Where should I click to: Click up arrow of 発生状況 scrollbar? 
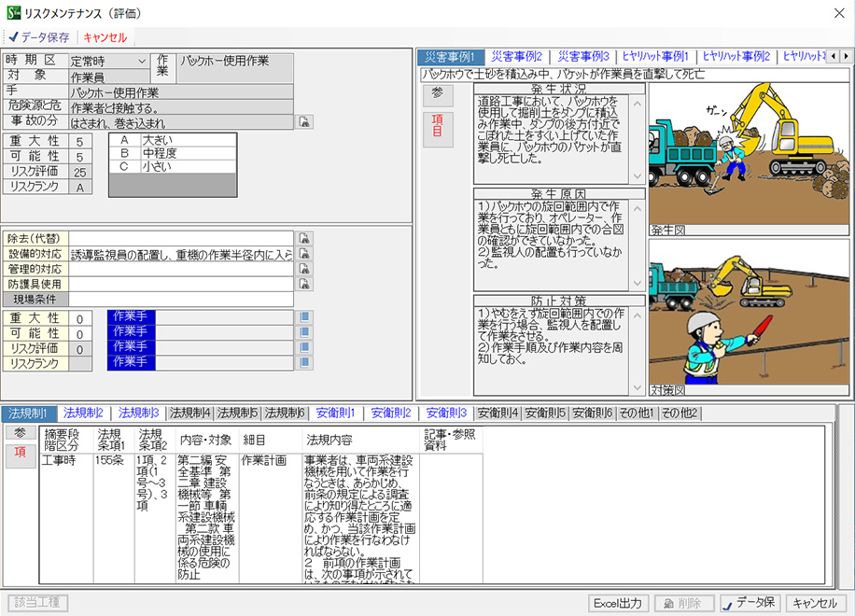(637, 103)
